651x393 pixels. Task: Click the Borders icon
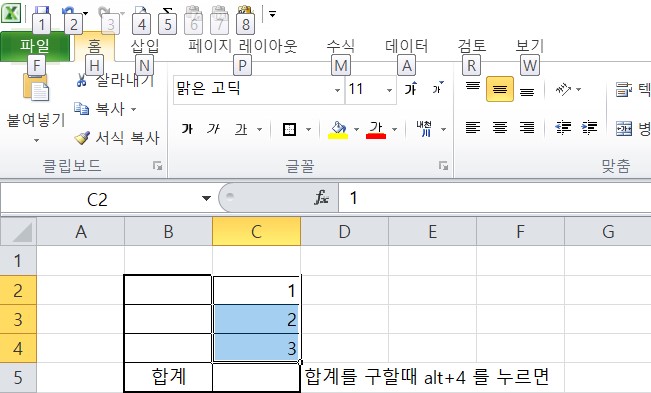289,129
